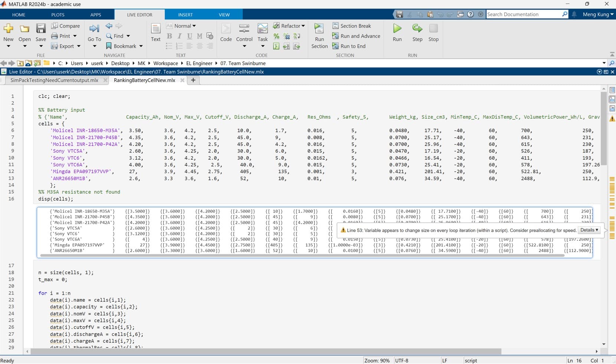Viewport: 616px width, 364px height.
Task: Click the Run play icon
Action: (397, 28)
